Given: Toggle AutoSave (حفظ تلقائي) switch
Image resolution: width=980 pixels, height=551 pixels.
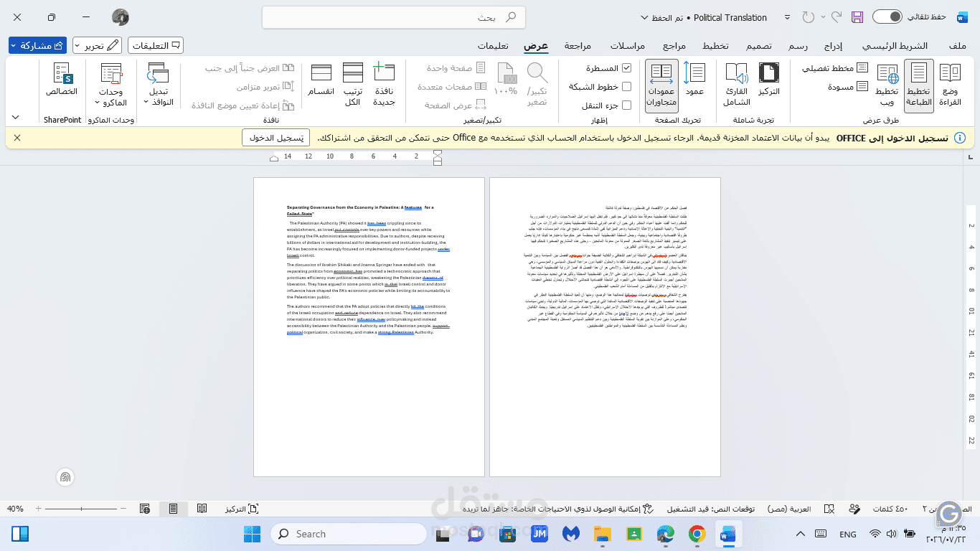Looking at the screenshot, I should (x=887, y=17).
